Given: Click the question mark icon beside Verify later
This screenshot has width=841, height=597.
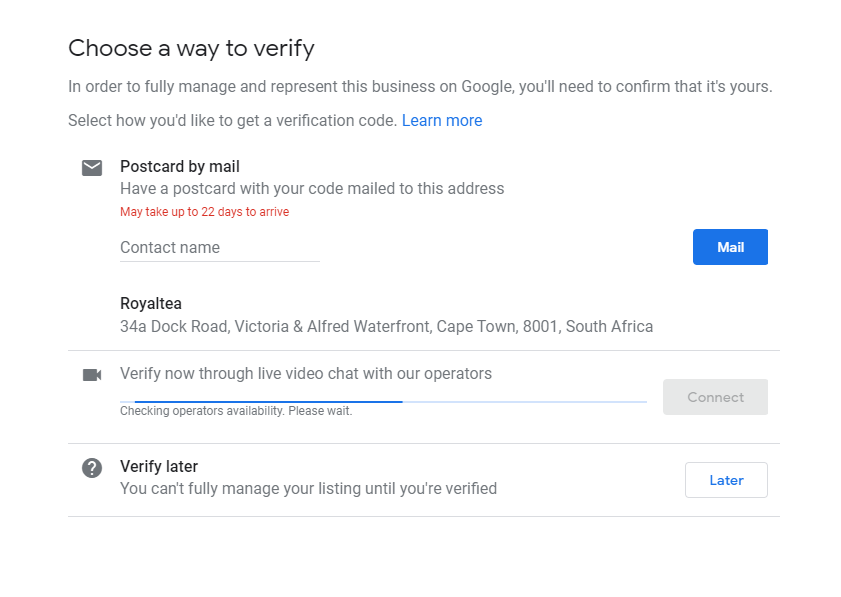Looking at the screenshot, I should [92, 467].
